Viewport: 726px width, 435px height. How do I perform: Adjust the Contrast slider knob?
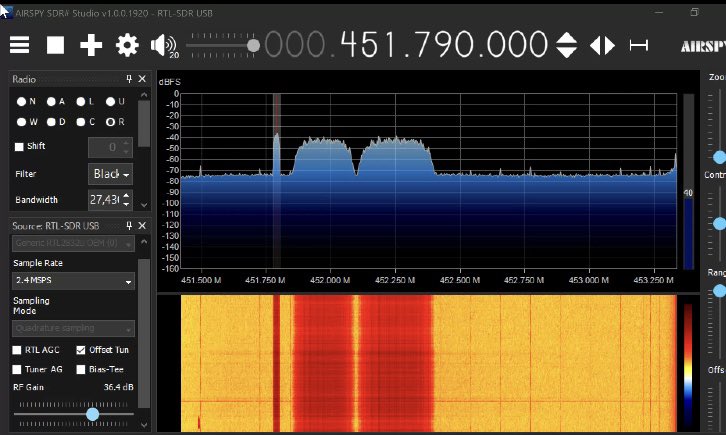pyautogui.click(x=719, y=224)
